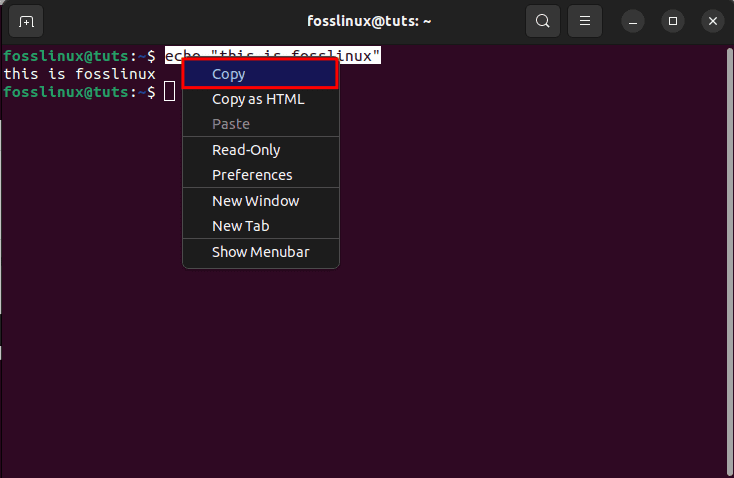Open a New Window from the context menu

tap(255, 201)
